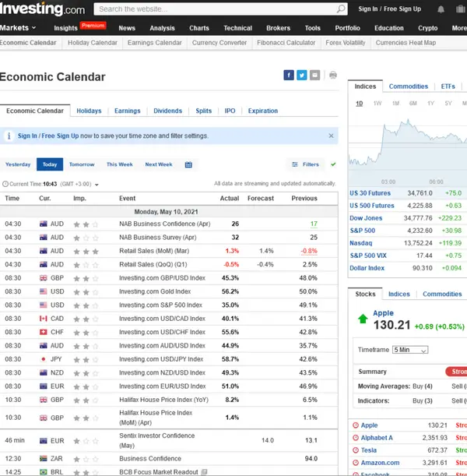Viewport: 467px width, 476px height.
Task: Open the Dollar Index link
Action: [367, 268]
